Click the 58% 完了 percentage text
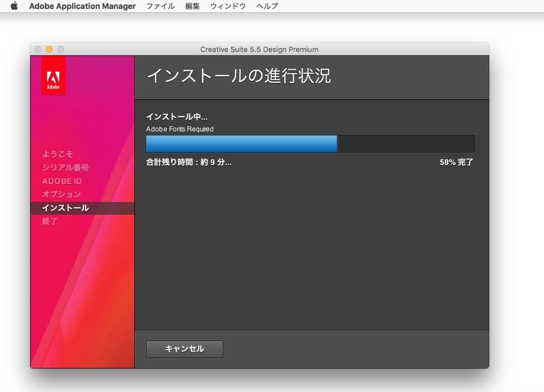Image resolution: width=544 pixels, height=392 pixels. click(x=456, y=162)
